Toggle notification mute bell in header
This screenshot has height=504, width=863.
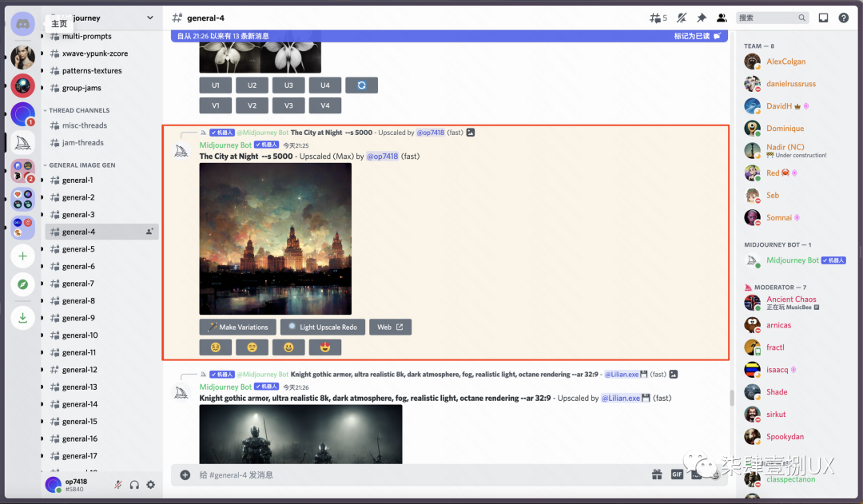682,18
